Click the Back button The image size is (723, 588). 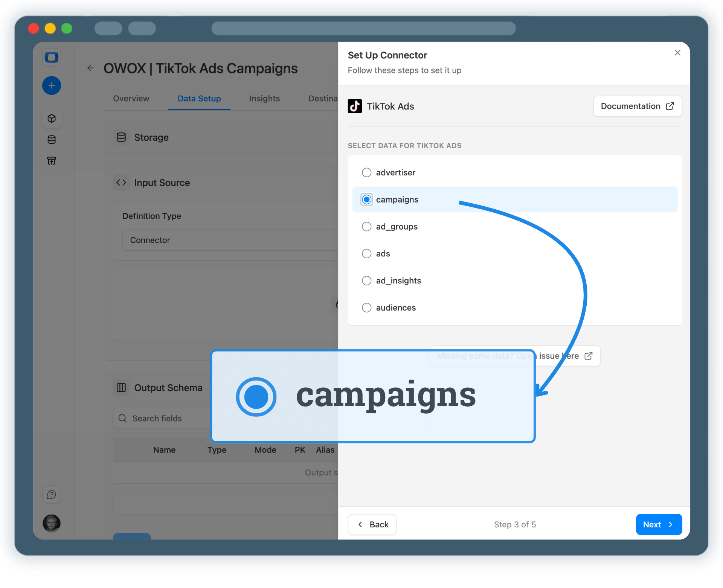(x=372, y=524)
